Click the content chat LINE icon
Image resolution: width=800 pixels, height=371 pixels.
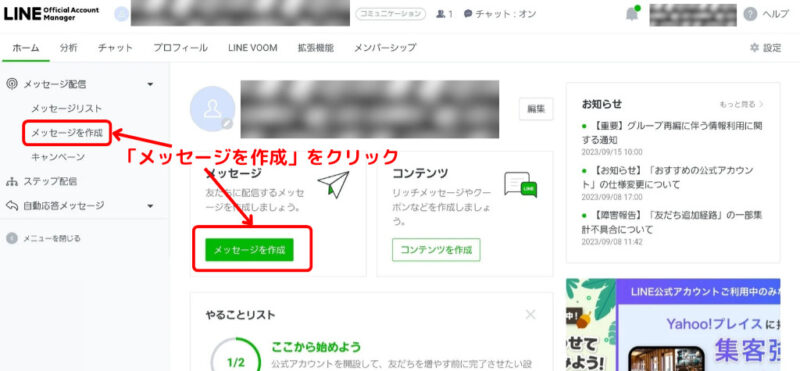520,185
